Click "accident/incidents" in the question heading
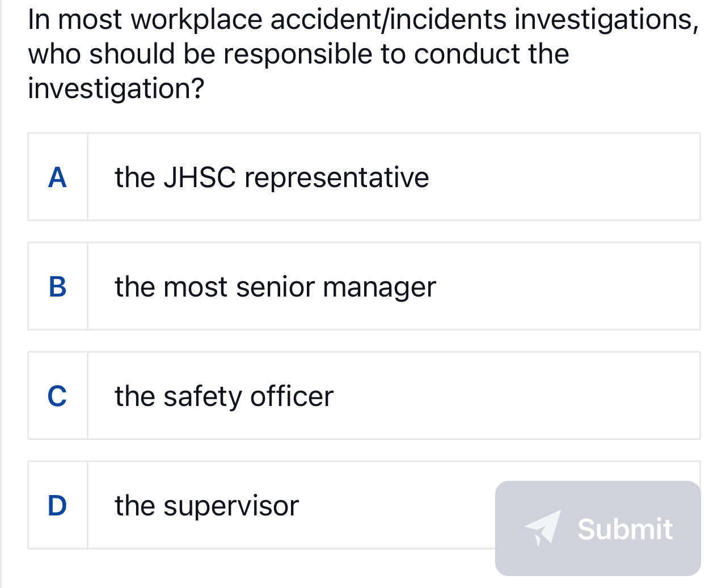Screen dimensions: 726x588 [389, 19]
